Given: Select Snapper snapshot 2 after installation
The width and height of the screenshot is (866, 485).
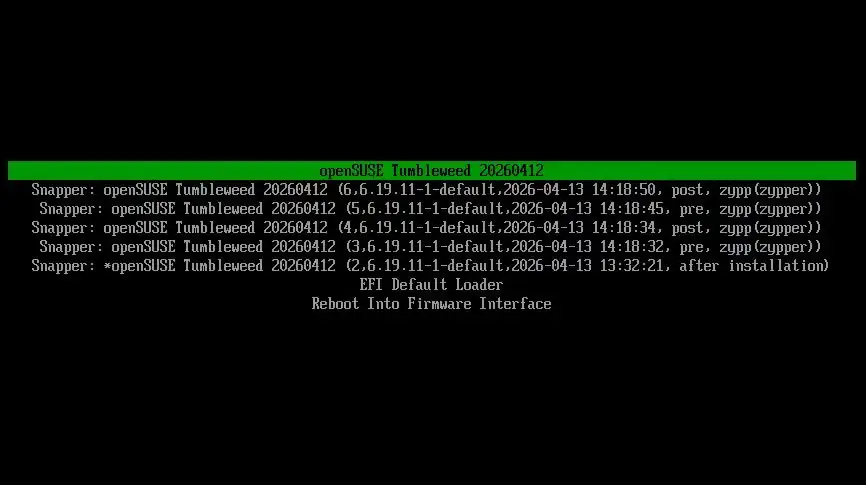Looking at the screenshot, I should click(430, 266).
